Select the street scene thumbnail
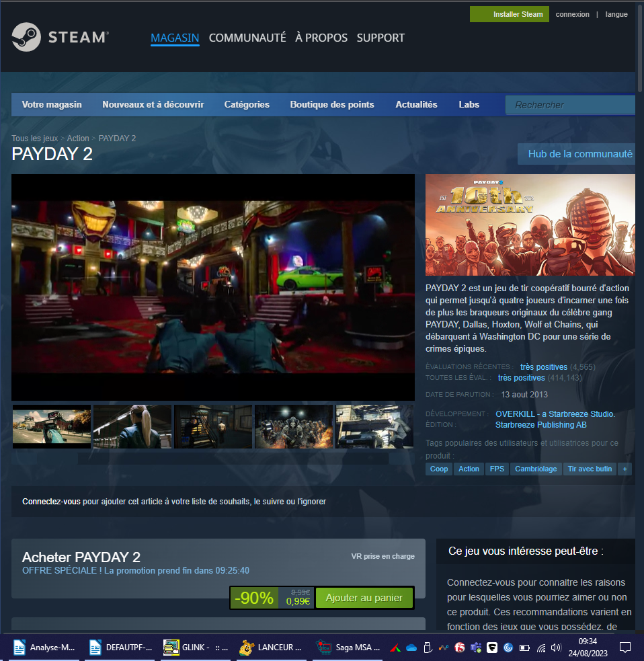 tap(51, 426)
